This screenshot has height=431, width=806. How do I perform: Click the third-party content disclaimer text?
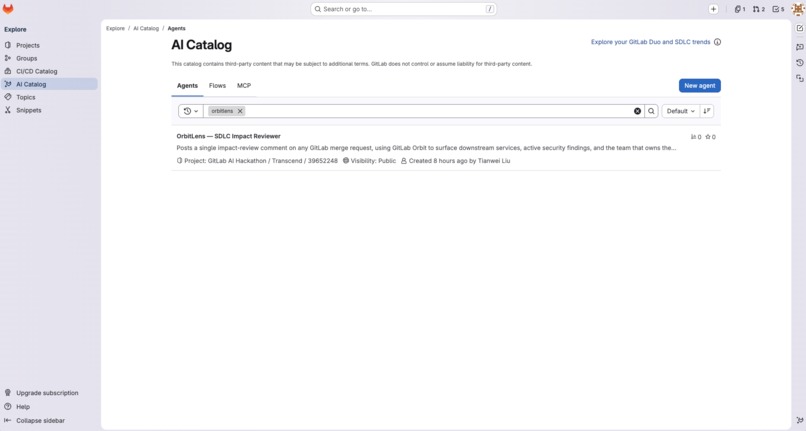352,64
